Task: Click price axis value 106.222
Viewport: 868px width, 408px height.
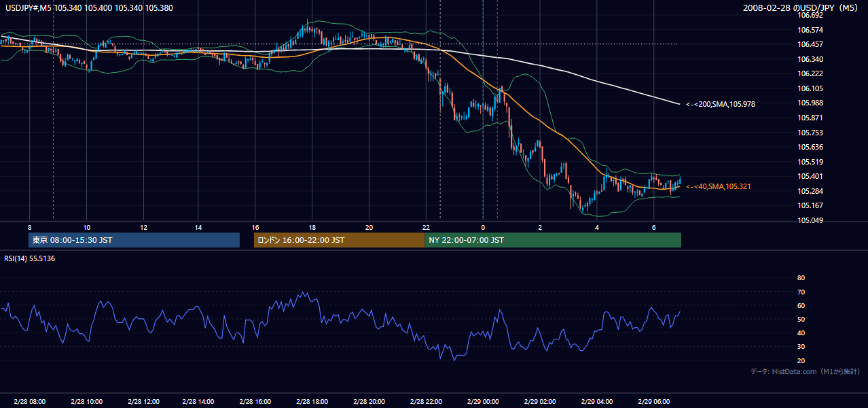Action: [811, 73]
